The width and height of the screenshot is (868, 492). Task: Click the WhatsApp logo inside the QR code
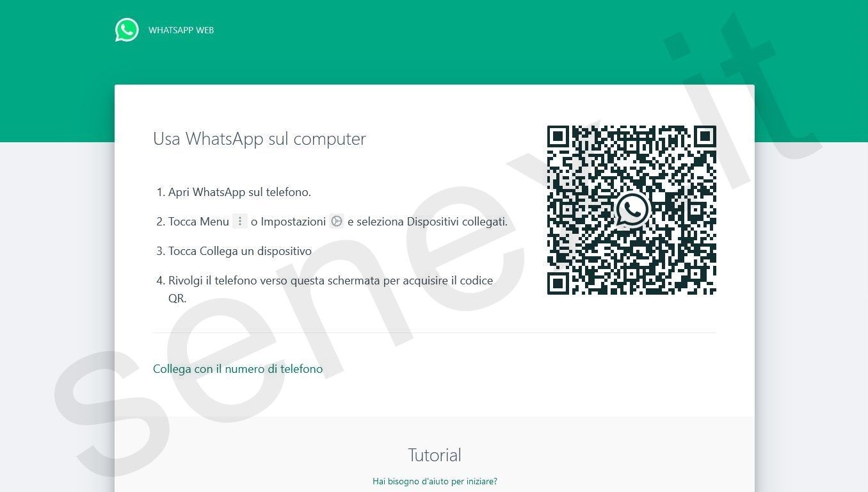[632, 209]
